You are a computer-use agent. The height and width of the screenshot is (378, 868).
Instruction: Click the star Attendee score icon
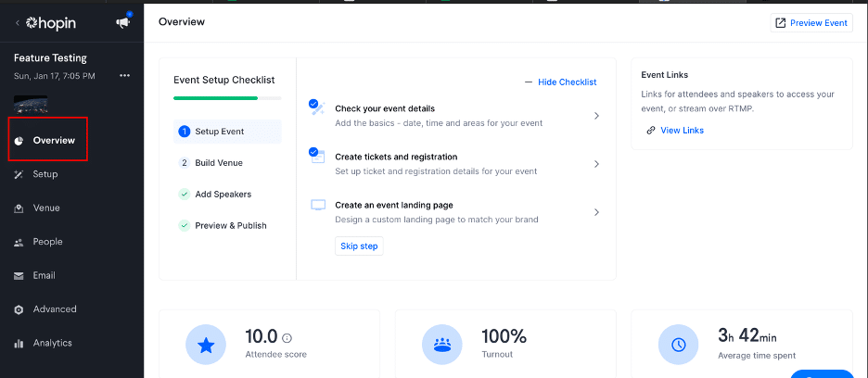point(206,345)
